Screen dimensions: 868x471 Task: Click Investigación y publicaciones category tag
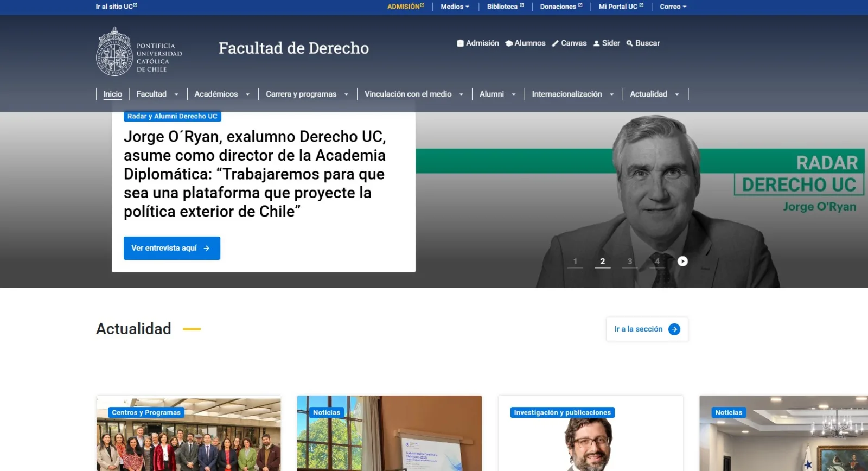[x=563, y=413]
